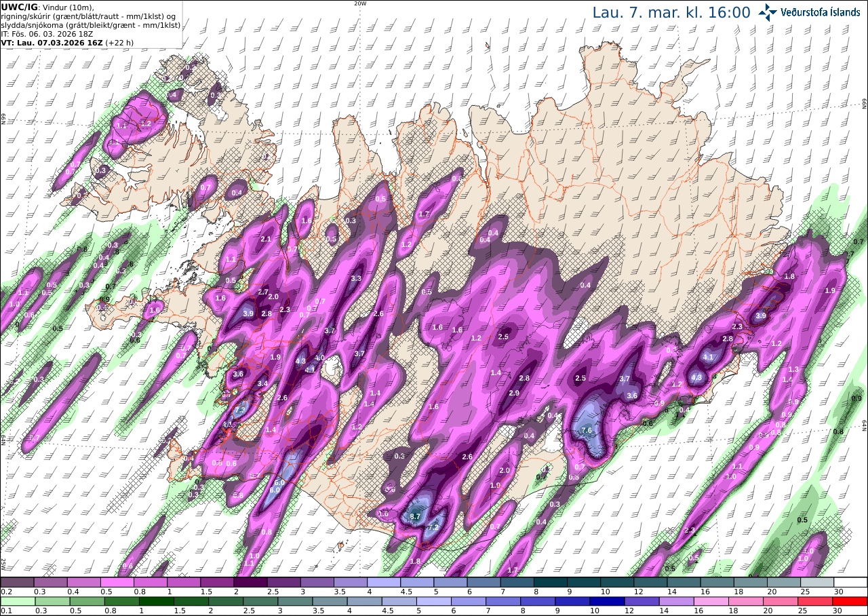This screenshot has width=868, height=616.
Task: Click the Veðurstofa Íslands logo emblem
Action: [768, 12]
